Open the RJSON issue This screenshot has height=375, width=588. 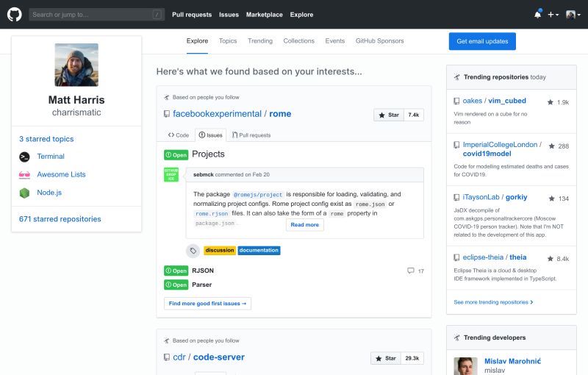(203, 271)
